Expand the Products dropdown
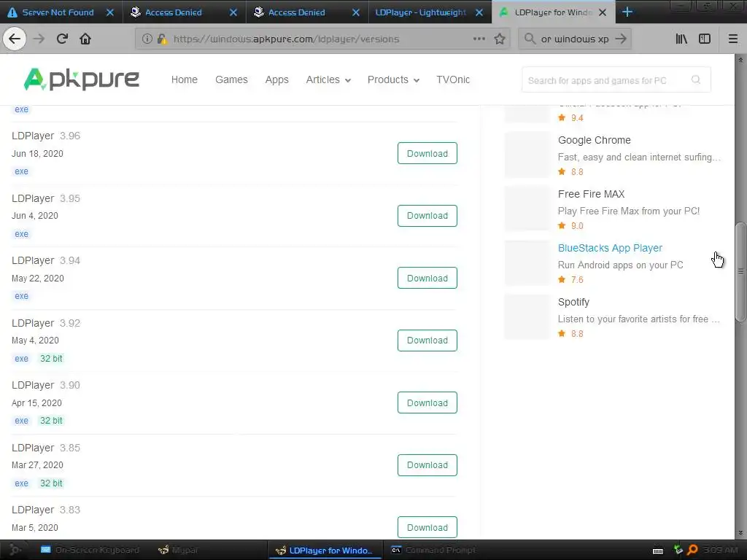Image resolution: width=747 pixels, height=560 pixels. coord(393,79)
